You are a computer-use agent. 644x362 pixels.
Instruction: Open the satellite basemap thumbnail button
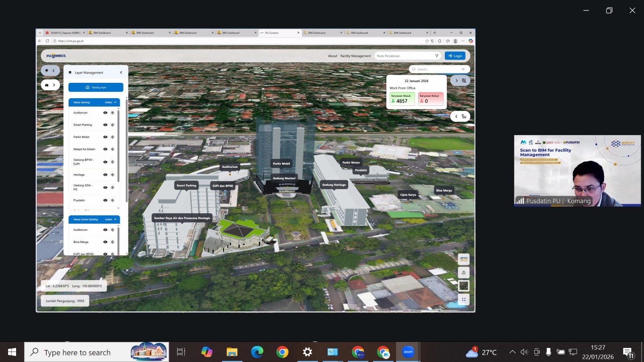(464, 286)
